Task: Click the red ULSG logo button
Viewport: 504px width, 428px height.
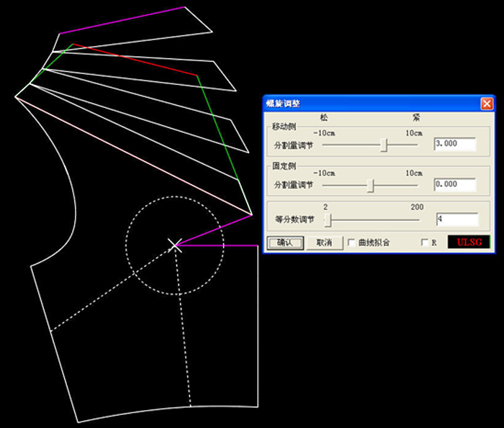Action: click(x=469, y=242)
